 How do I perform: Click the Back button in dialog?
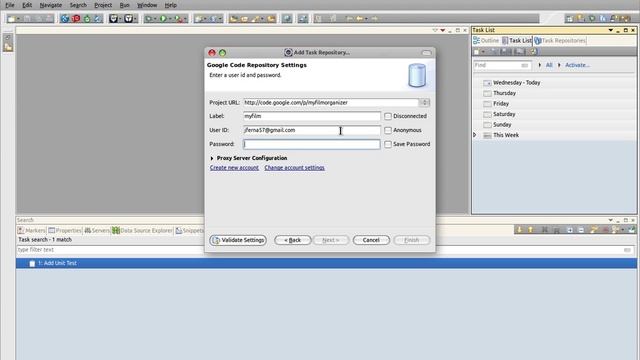(x=292, y=240)
